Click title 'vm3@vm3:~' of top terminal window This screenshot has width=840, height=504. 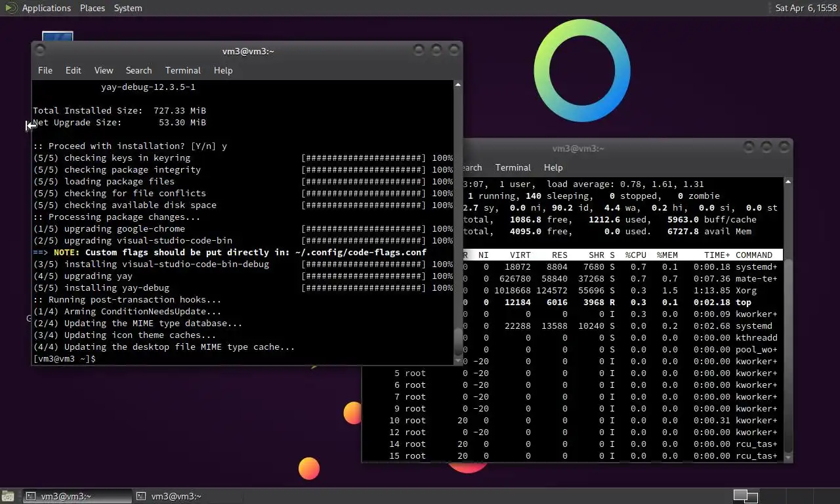click(x=578, y=148)
